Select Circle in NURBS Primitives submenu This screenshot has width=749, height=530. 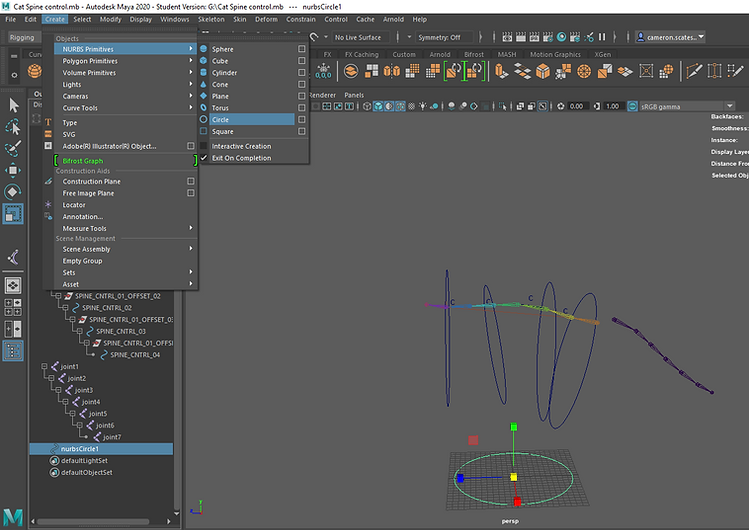pos(252,119)
